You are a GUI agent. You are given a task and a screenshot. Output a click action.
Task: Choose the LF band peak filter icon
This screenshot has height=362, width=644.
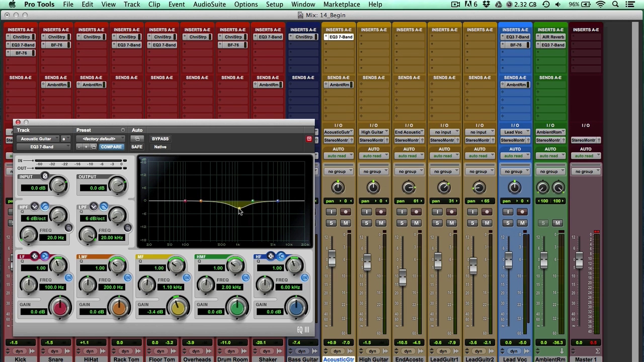[x=35, y=256]
